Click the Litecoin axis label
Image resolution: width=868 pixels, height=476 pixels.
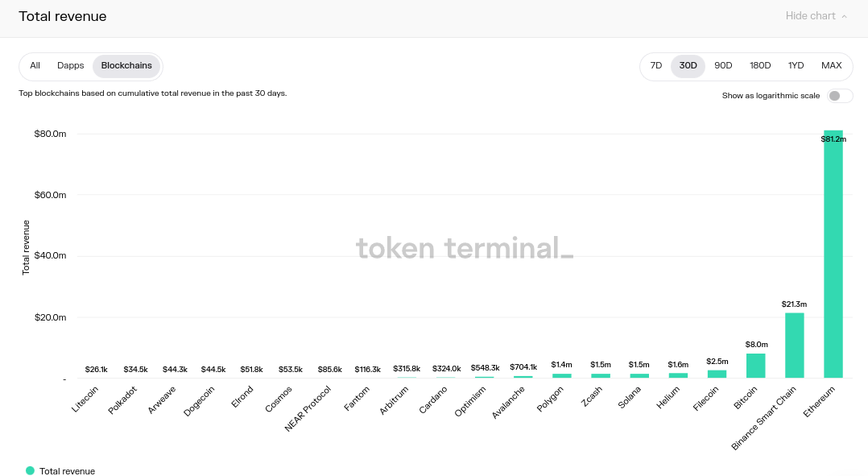pyautogui.click(x=85, y=399)
